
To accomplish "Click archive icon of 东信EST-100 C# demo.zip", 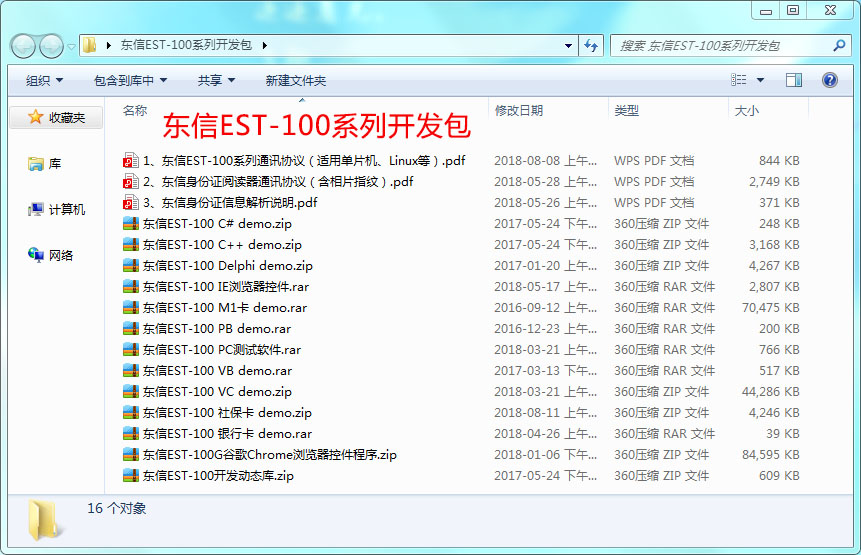I will point(131,223).
